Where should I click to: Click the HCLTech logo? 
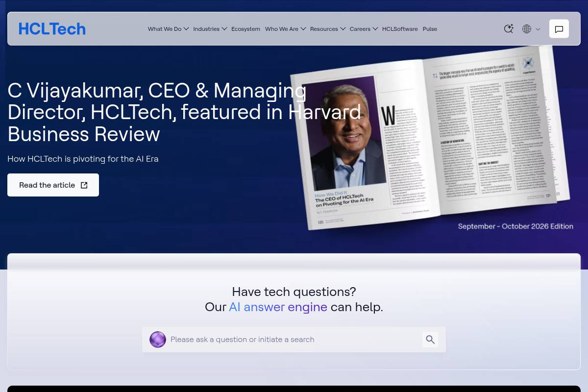tap(52, 29)
